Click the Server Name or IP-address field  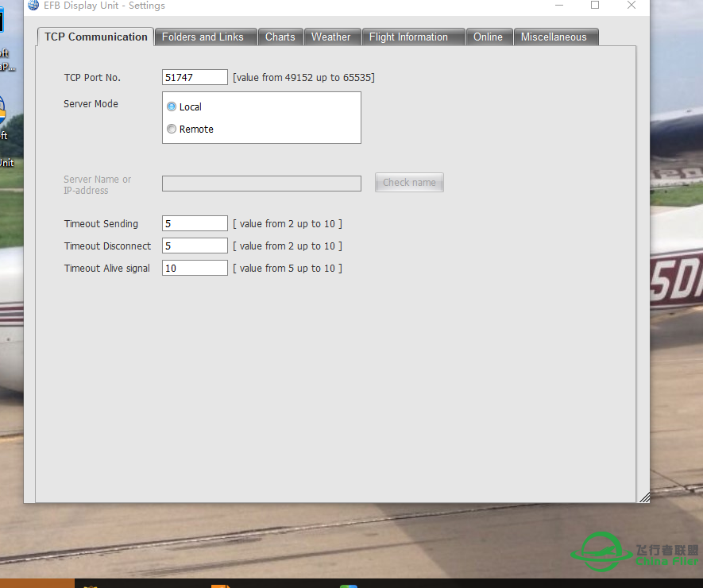pos(261,184)
